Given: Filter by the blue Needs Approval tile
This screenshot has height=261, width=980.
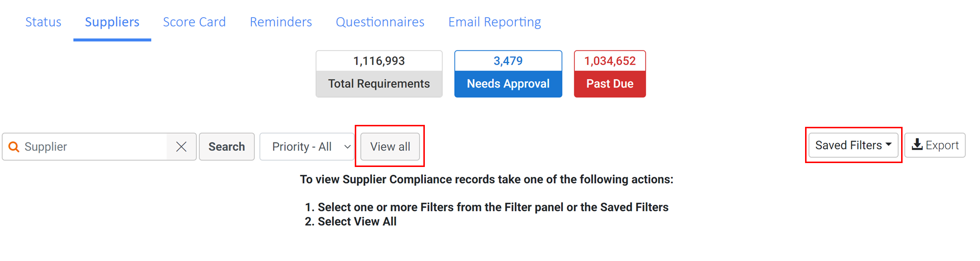Looking at the screenshot, I should click(508, 74).
